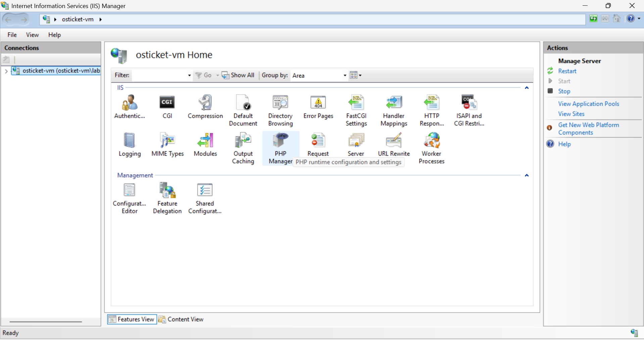Open the Modules feature
This screenshot has width=644, height=340.
click(205, 145)
